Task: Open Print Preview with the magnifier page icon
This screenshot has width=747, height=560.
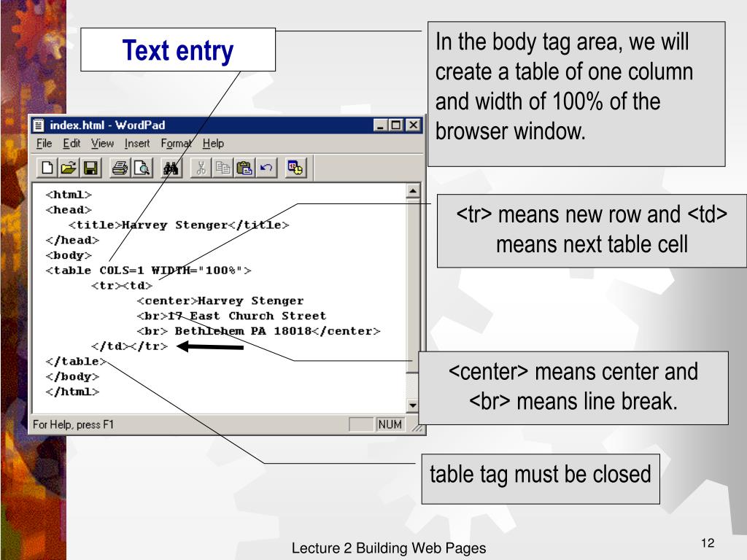Action: (x=142, y=168)
